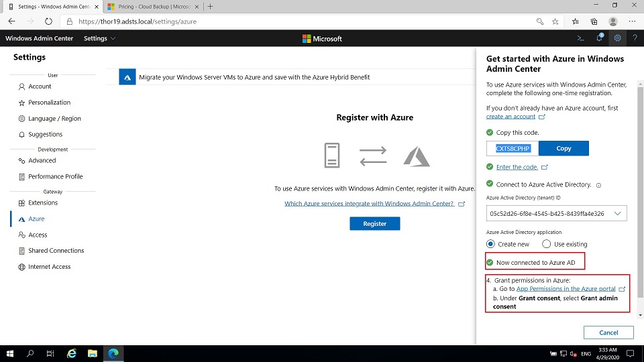Open the Windows taskbar search icon
The image size is (644, 362).
pyautogui.click(x=30, y=353)
